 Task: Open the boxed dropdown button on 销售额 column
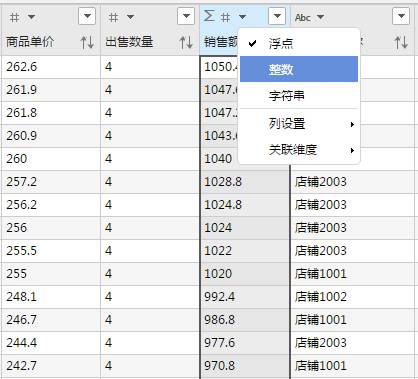277,16
